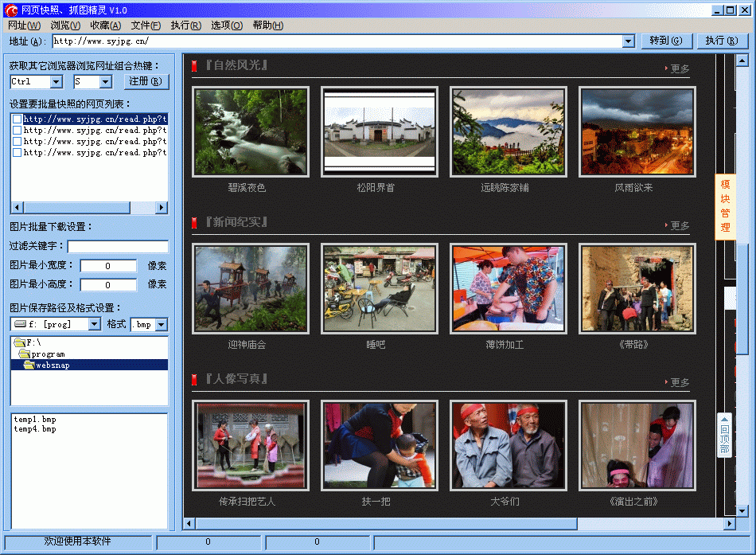Image resolution: width=756 pixels, height=555 pixels.
Task: Expand the address bar history dropdown
Action: click(628, 41)
